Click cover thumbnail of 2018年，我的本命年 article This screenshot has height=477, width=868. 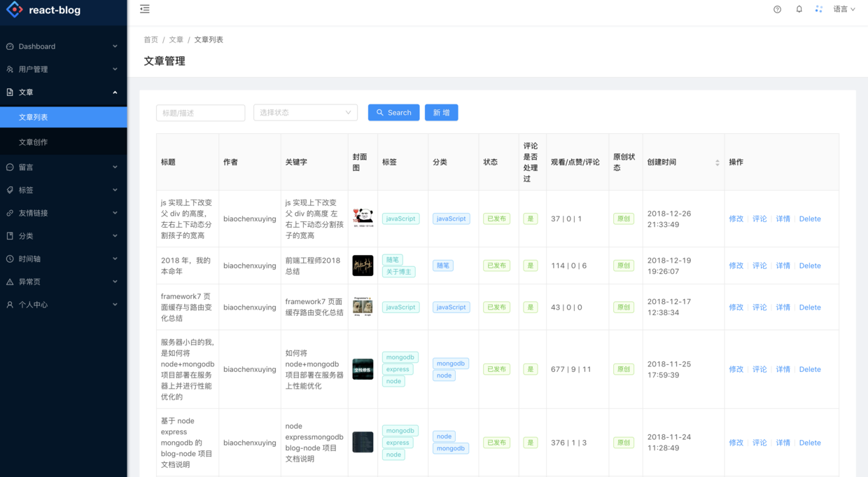coord(363,265)
